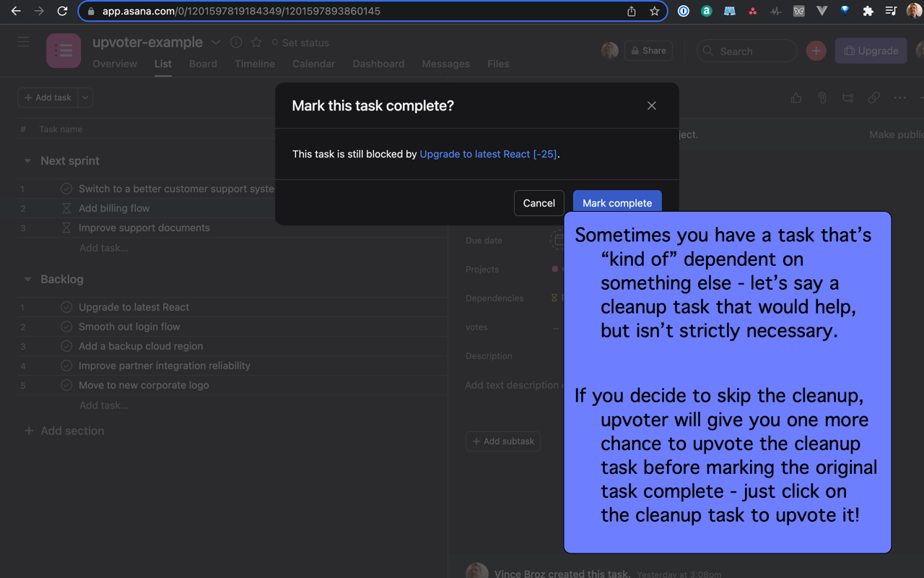Open the Set status control

300,43
